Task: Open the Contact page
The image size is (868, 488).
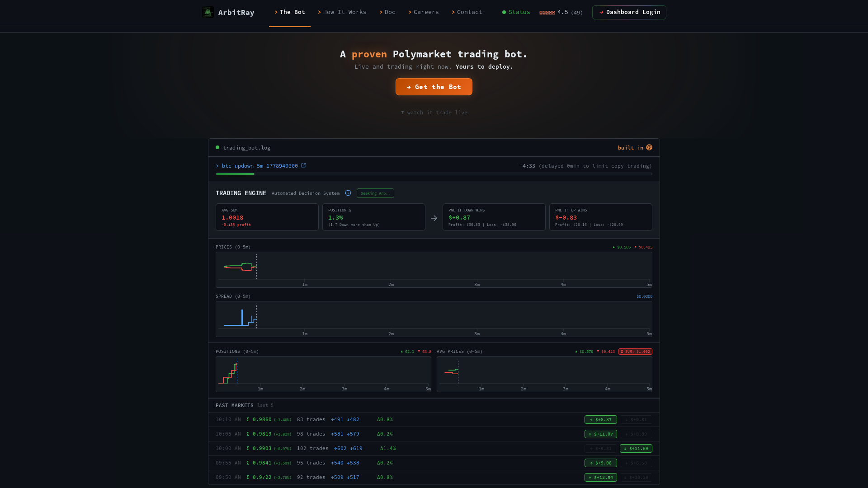Action: (x=467, y=12)
